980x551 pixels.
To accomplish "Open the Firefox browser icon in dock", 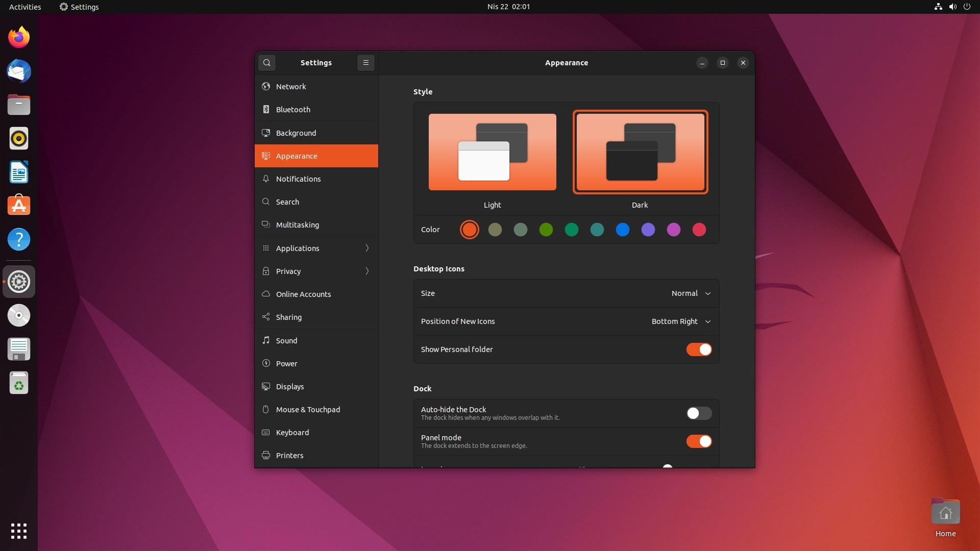I will click(x=19, y=37).
